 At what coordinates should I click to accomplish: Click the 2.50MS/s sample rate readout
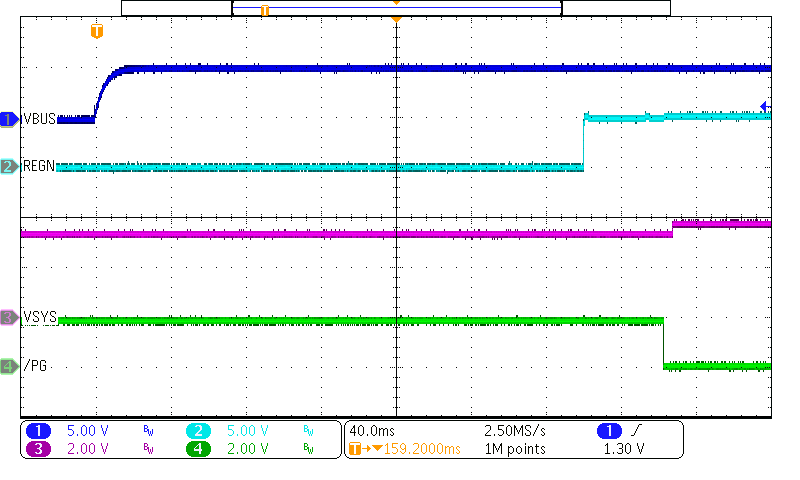514,431
